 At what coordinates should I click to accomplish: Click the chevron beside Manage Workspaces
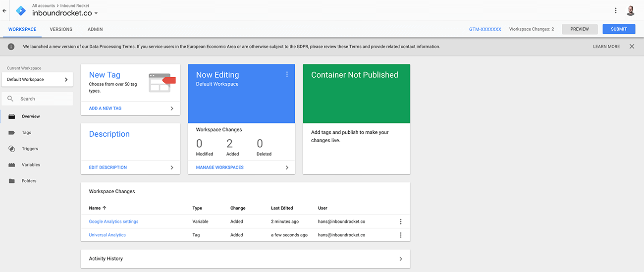[287, 167]
